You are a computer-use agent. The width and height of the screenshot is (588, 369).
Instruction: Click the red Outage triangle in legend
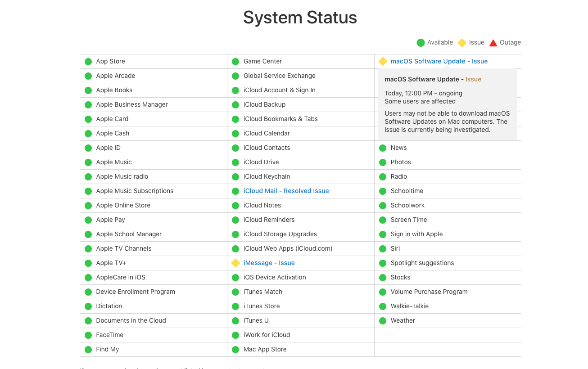[x=493, y=43]
